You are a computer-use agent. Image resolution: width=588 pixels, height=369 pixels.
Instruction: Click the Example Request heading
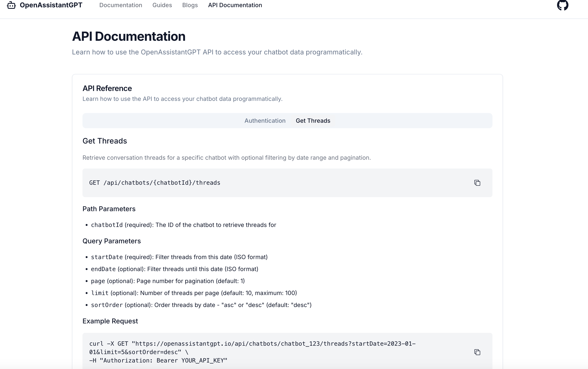(110, 321)
